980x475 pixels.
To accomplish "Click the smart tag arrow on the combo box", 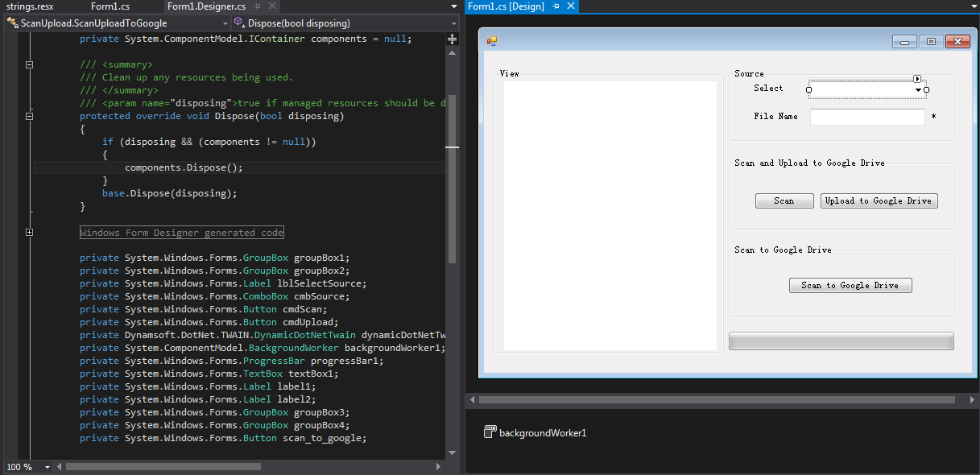I will coord(917,78).
